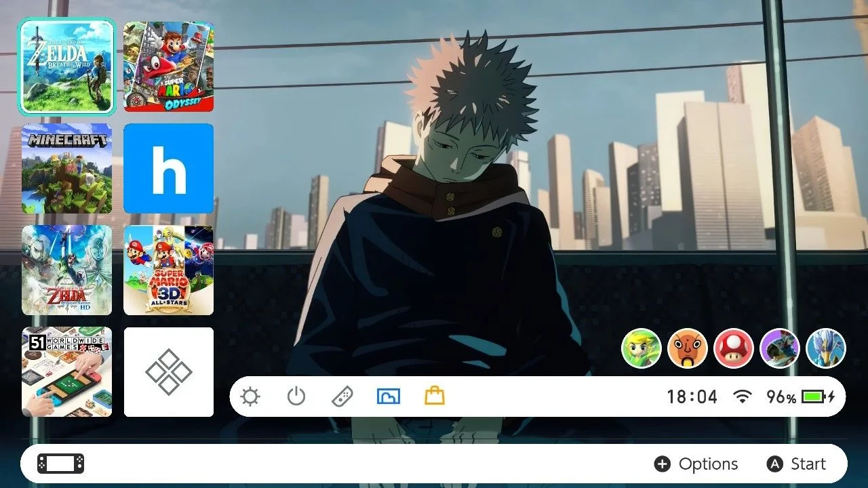The width and height of the screenshot is (868, 488).
Task: Open the blue Album gallery icon
Action: coord(389,396)
